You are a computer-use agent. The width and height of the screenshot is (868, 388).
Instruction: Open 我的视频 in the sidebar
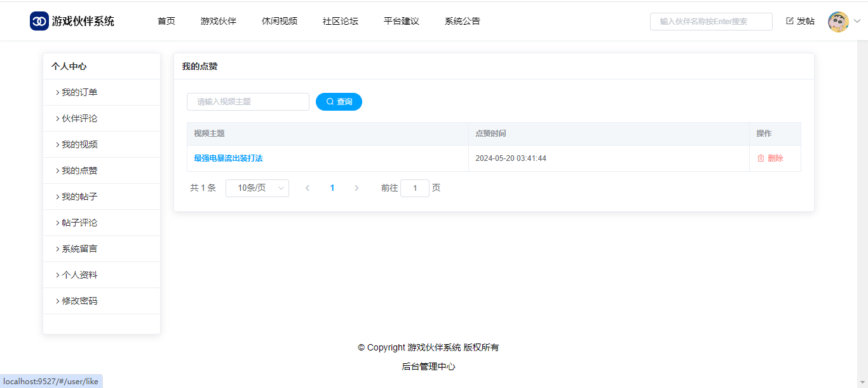(102, 144)
